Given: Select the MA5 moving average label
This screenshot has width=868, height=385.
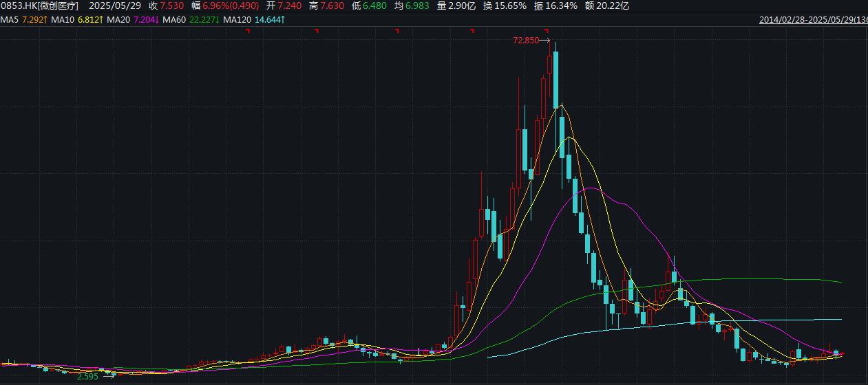Looking at the screenshot, I should click(9, 20).
